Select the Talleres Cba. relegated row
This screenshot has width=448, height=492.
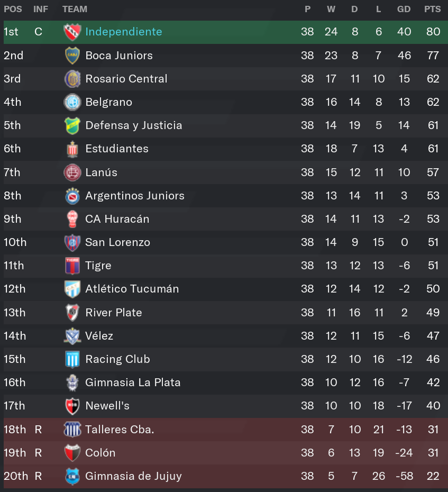point(225,429)
